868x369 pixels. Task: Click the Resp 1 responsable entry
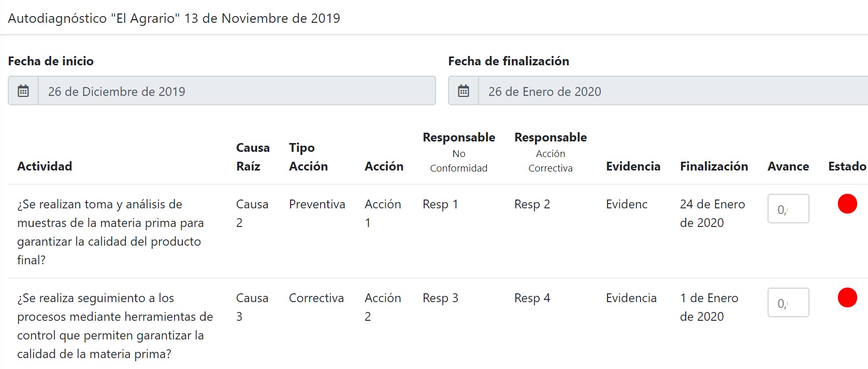440,204
